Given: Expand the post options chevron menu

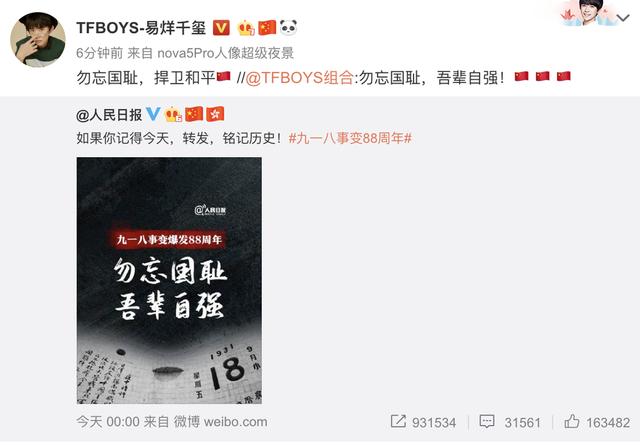Looking at the screenshot, I should pos(623,18).
